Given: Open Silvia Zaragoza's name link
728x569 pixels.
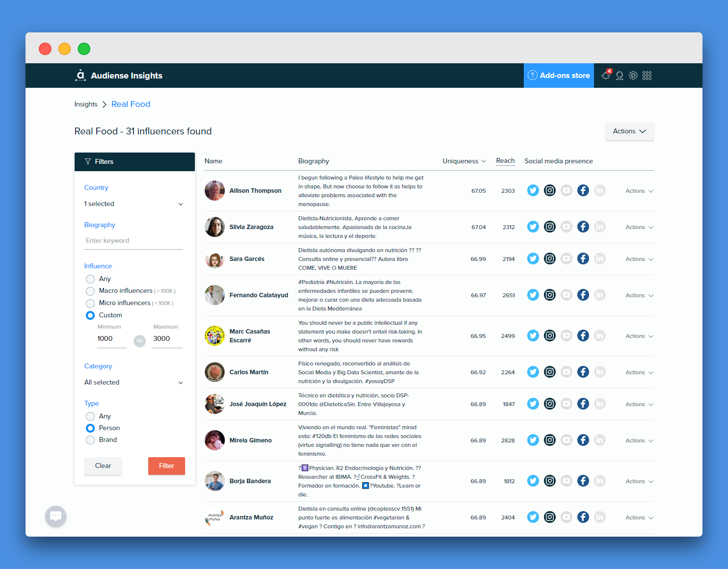Looking at the screenshot, I should 251,227.
